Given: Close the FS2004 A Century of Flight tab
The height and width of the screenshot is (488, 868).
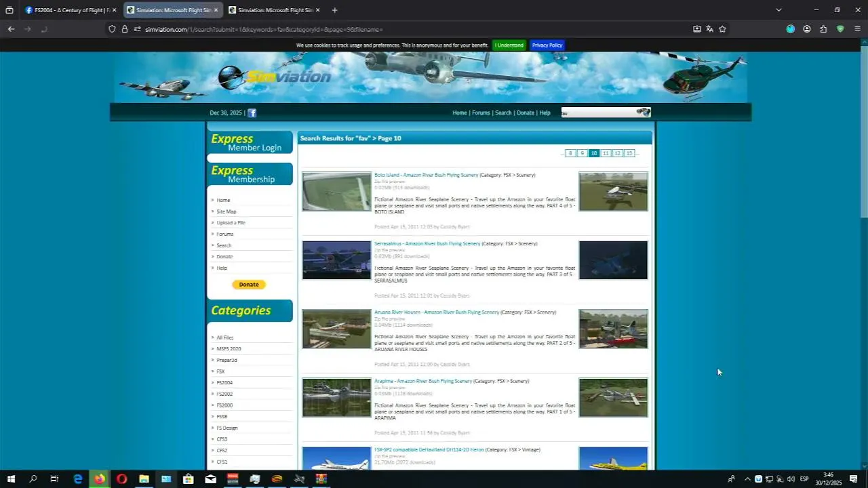Looking at the screenshot, I should click(115, 10).
